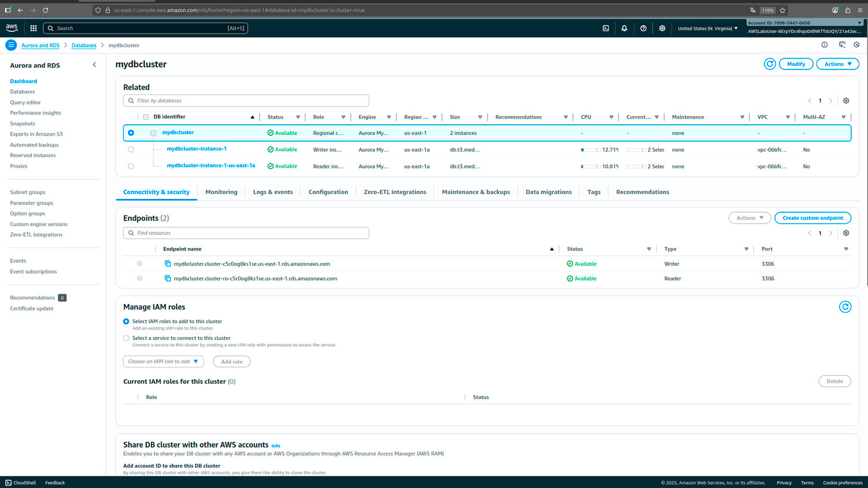Image resolution: width=868 pixels, height=488 pixels.
Task: Open the AWS services grid menu
Action: point(34,28)
